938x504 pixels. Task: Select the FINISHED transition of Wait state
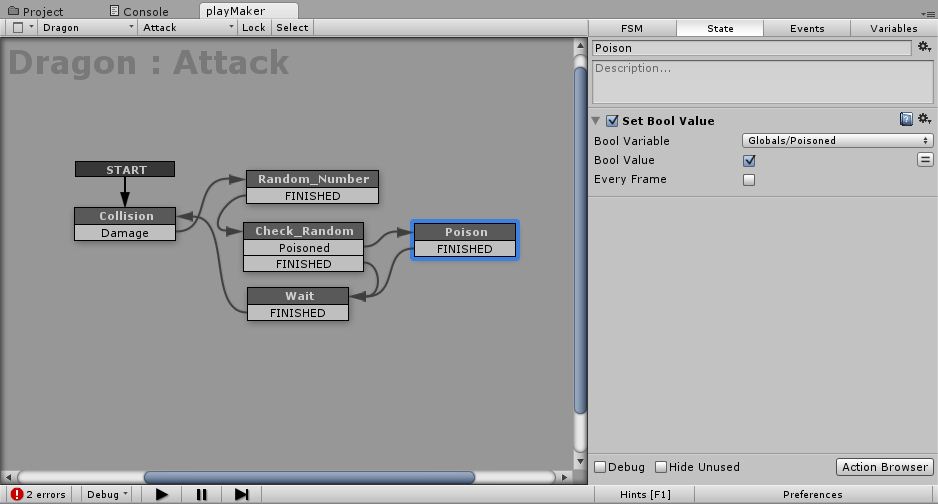pos(298,313)
